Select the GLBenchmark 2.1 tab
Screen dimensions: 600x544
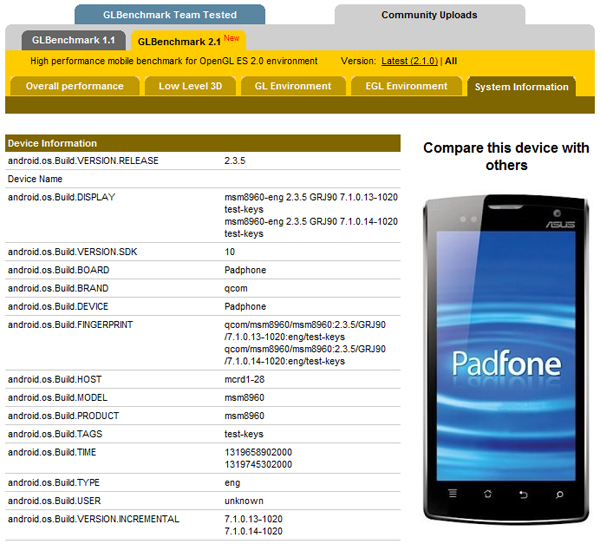pos(178,42)
